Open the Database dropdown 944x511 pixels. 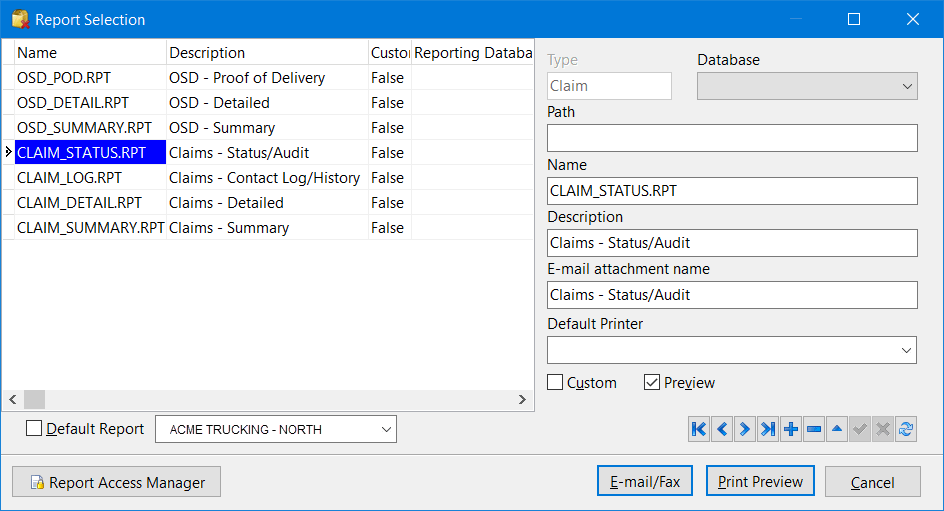(906, 86)
